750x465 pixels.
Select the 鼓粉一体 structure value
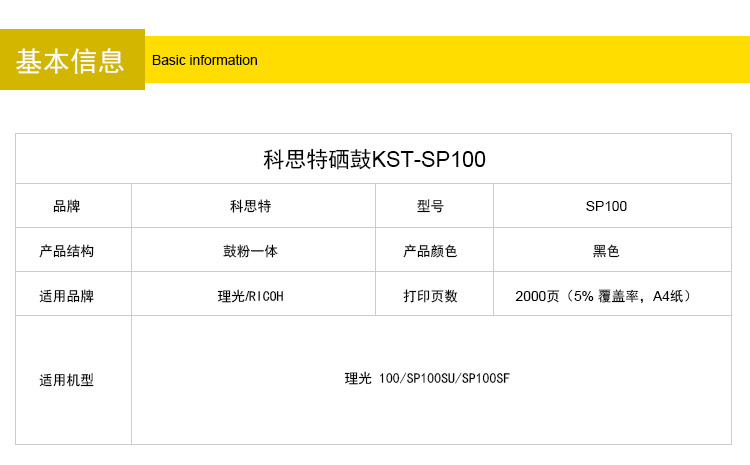(250, 251)
